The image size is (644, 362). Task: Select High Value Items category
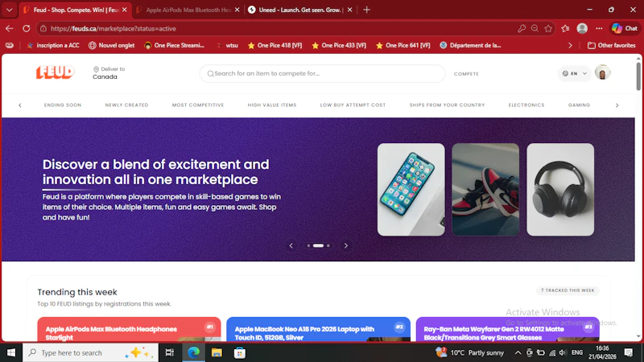[x=272, y=105]
